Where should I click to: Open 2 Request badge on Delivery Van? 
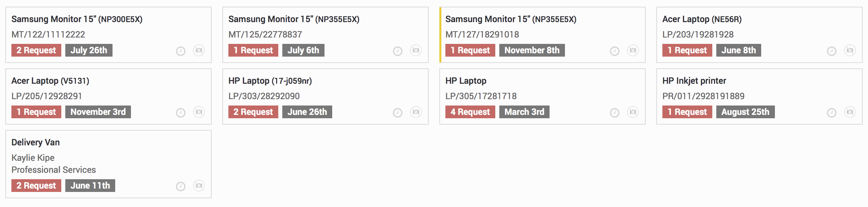click(36, 186)
